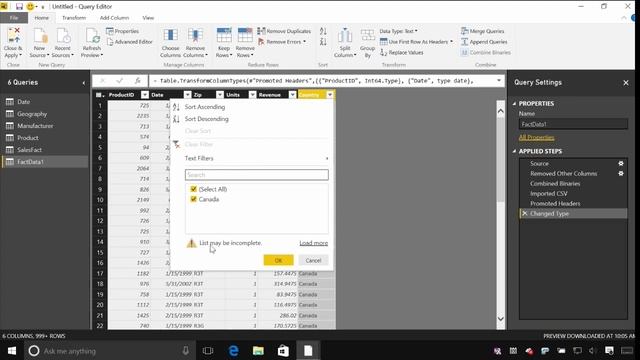Click Replace Values

[402, 52]
